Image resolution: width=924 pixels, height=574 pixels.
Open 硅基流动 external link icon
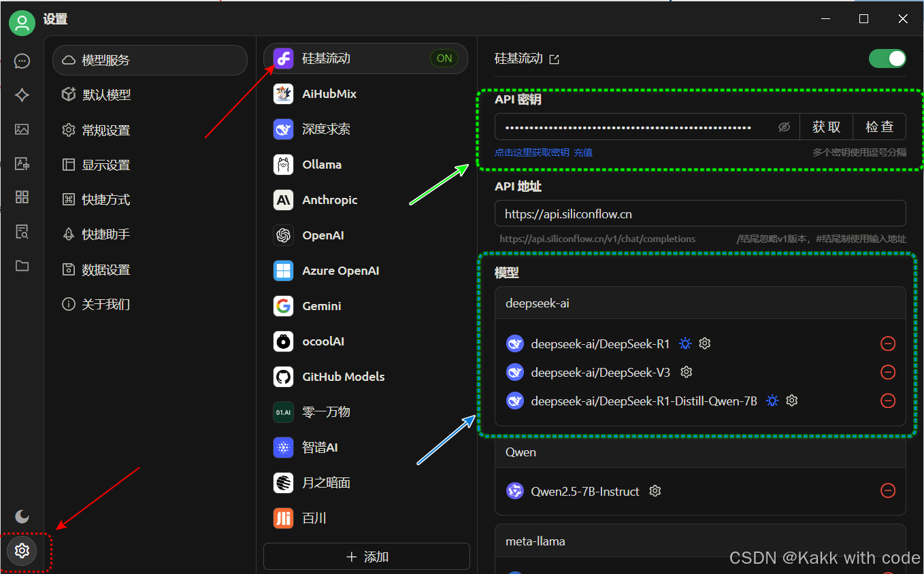(554, 59)
